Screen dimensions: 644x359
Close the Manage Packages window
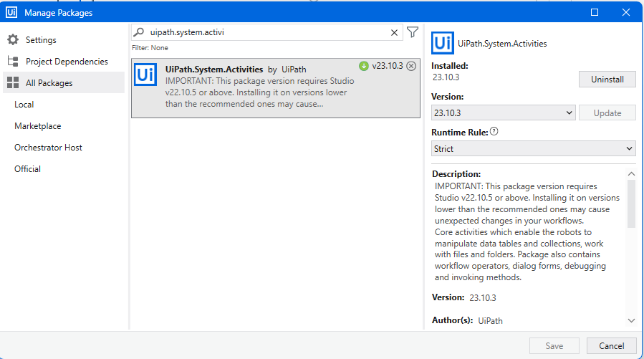pyautogui.click(x=626, y=12)
